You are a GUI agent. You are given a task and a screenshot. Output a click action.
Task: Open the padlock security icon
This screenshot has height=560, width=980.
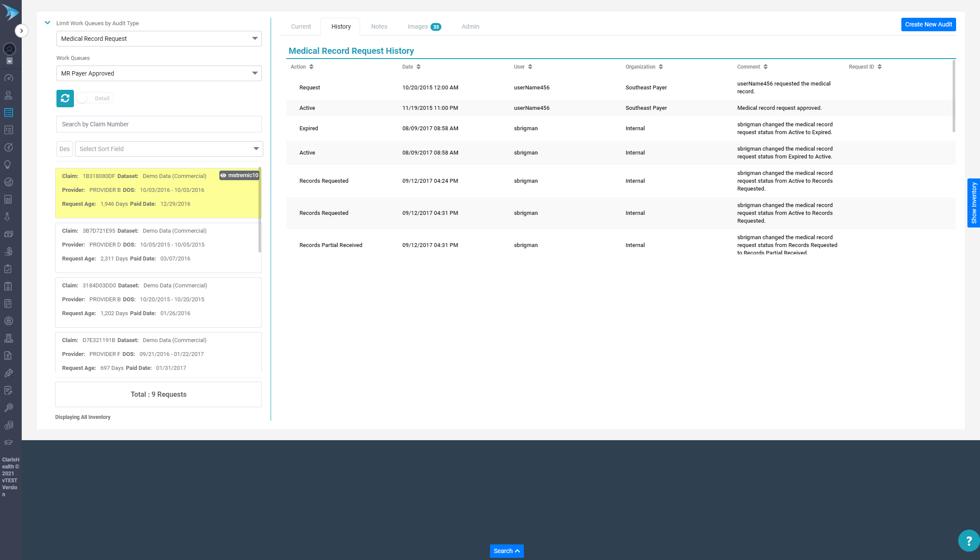coord(9,321)
